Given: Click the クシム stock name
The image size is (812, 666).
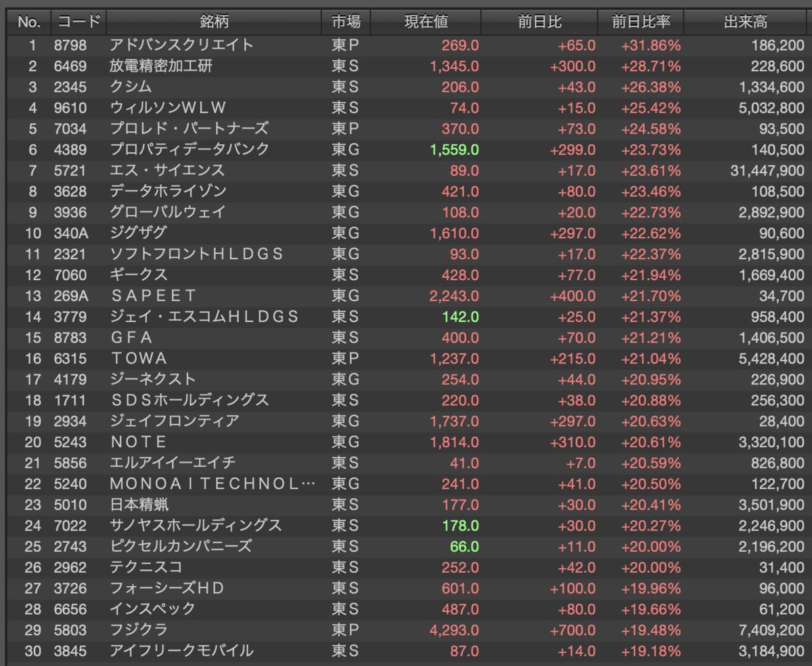Looking at the screenshot, I should pos(131,87).
